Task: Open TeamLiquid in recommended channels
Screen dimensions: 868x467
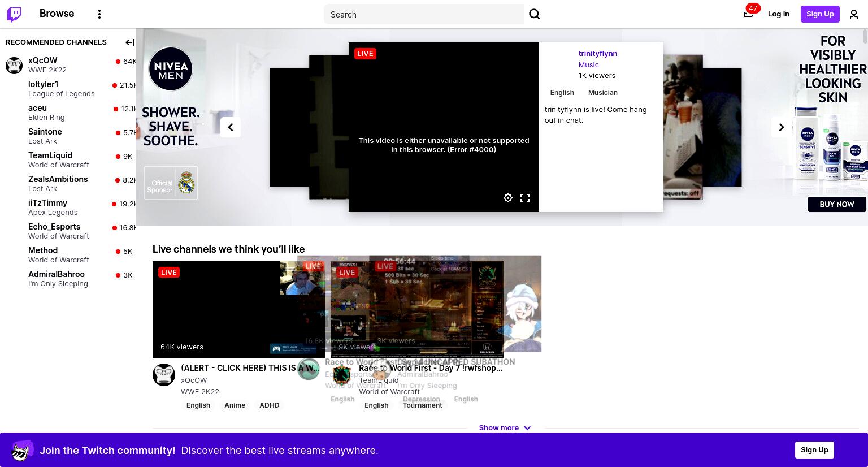Action: (x=68, y=160)
